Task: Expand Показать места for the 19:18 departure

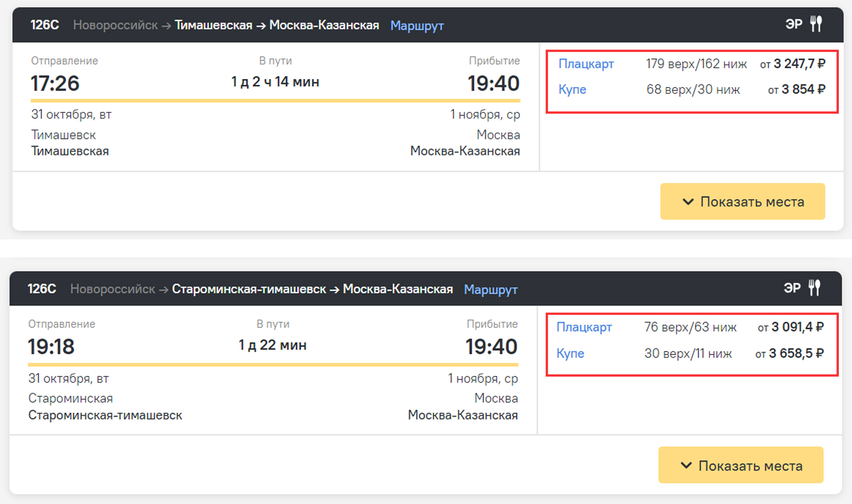Action: pyautogui.click(x=741, y=465)
